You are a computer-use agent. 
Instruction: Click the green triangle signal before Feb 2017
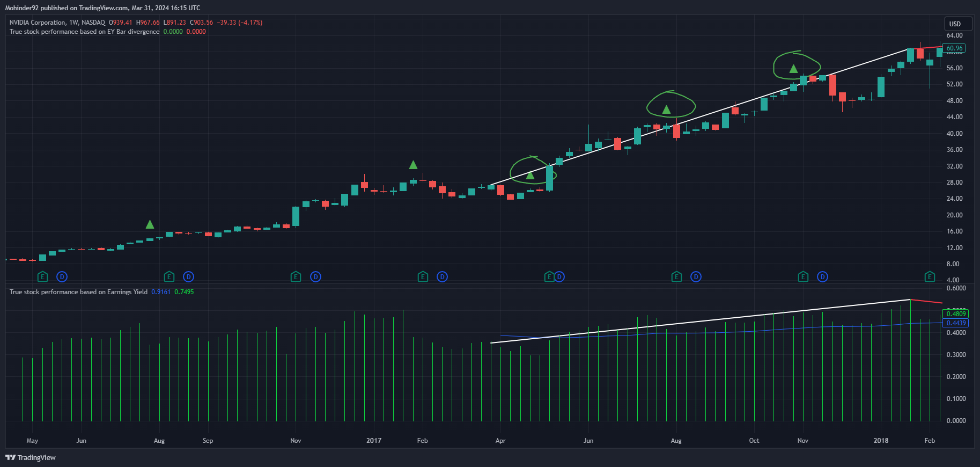(x=413, y=165)
